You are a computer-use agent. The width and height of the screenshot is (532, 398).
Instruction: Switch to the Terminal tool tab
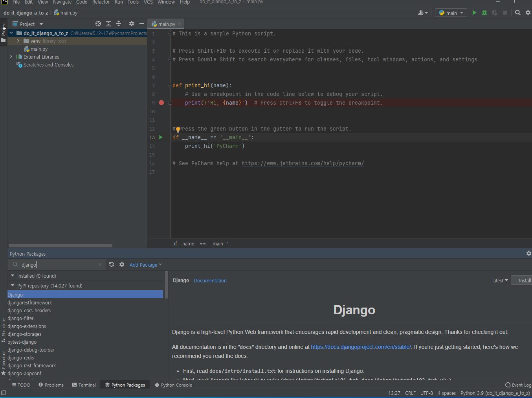click(x=84, y=385)
